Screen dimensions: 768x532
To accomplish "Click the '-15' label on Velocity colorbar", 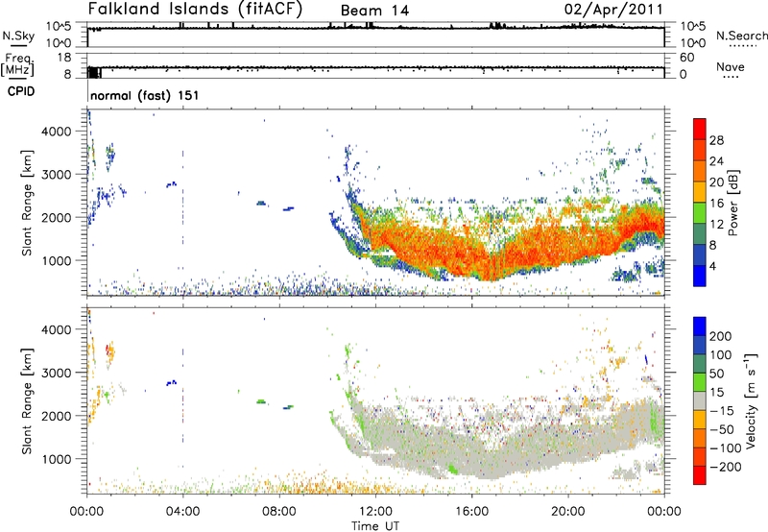I will coord(722,410).
